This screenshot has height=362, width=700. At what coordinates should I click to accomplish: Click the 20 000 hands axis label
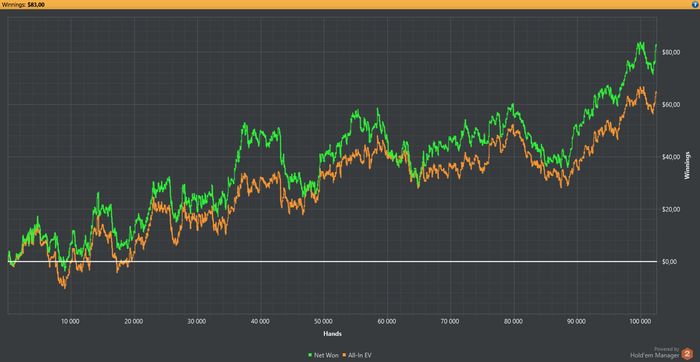[134, 321]
